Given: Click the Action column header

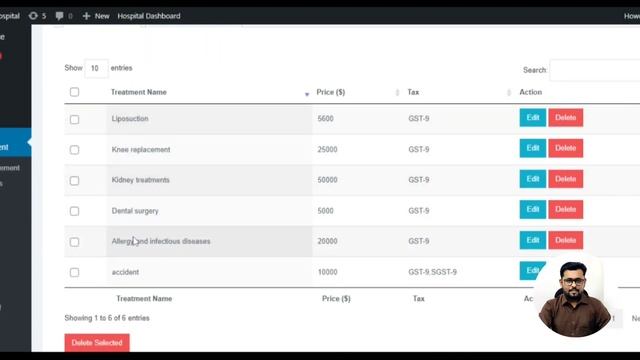Looking at the screenshot, I should pos(531,92).
